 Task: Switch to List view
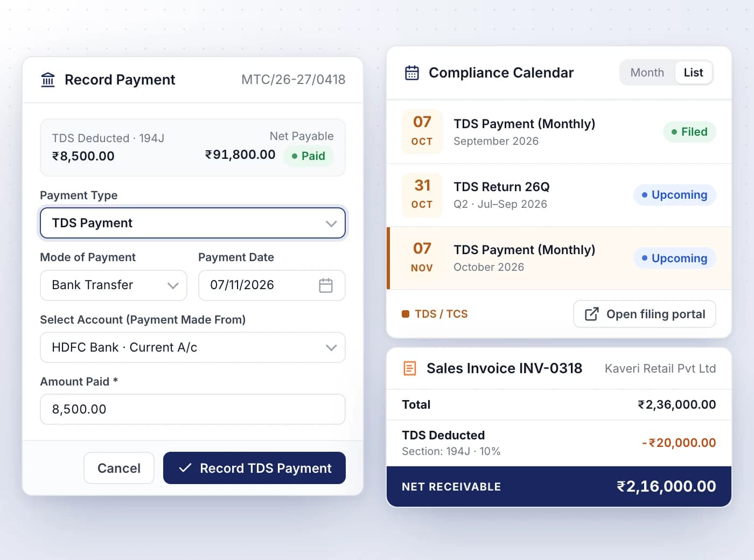(693, 73)
